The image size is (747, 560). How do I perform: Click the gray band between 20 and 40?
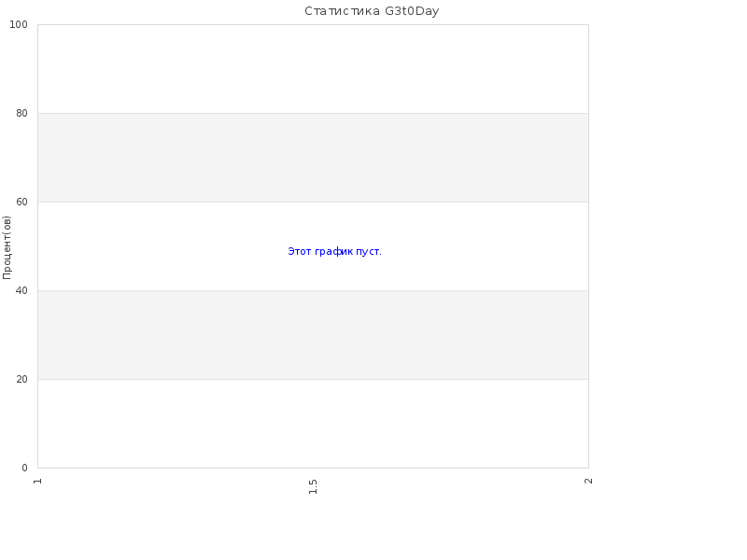pyautogui.click(x=313, y=335)
